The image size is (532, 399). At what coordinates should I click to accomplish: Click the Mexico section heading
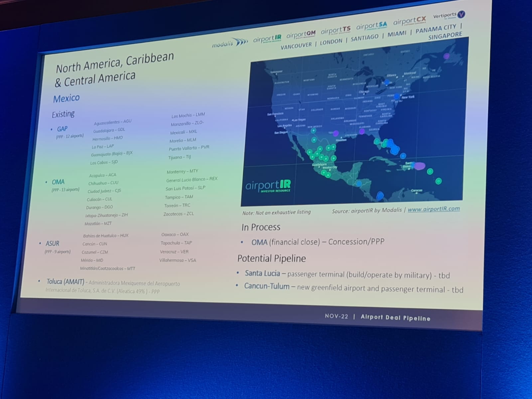click(x=66, y=98)
